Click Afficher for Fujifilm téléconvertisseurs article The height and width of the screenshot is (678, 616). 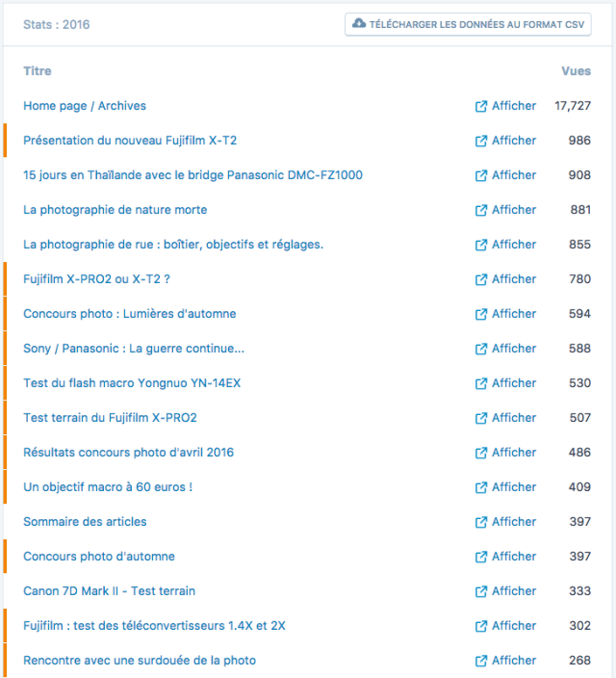[513, 626]
